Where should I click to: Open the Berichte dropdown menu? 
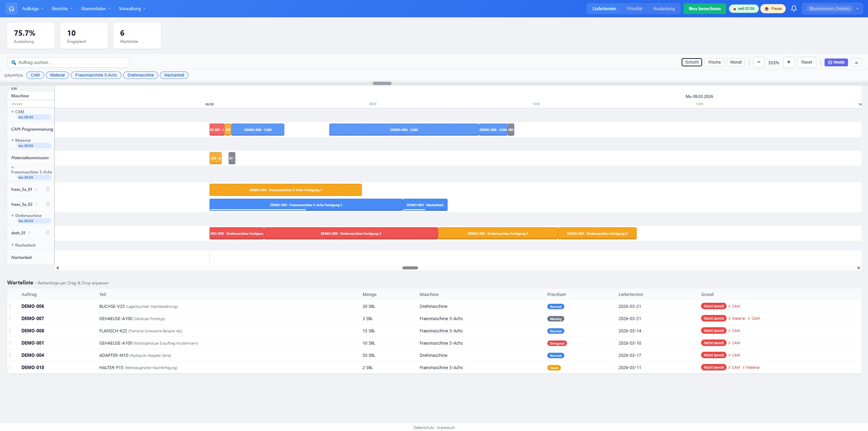click(62, 9)
